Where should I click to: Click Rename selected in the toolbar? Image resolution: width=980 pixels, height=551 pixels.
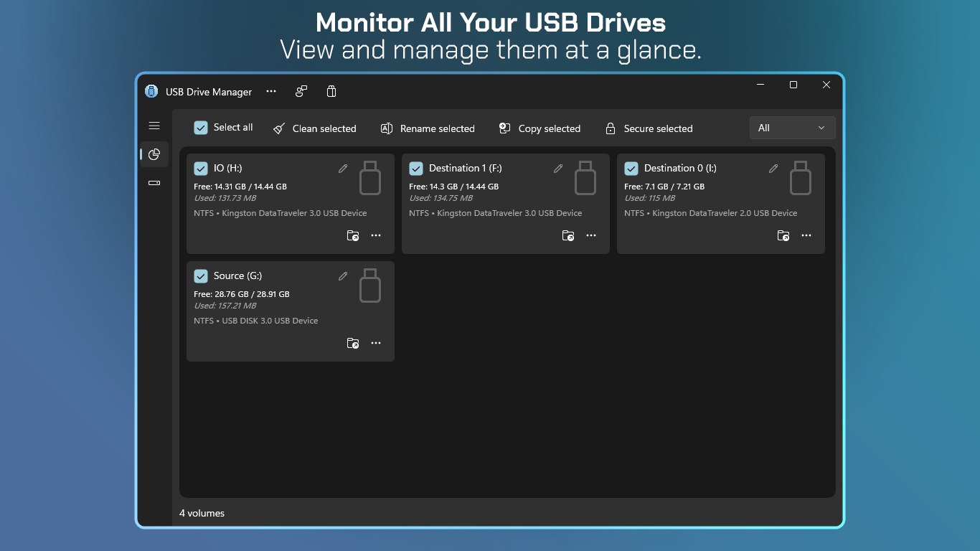pos(428,128)
